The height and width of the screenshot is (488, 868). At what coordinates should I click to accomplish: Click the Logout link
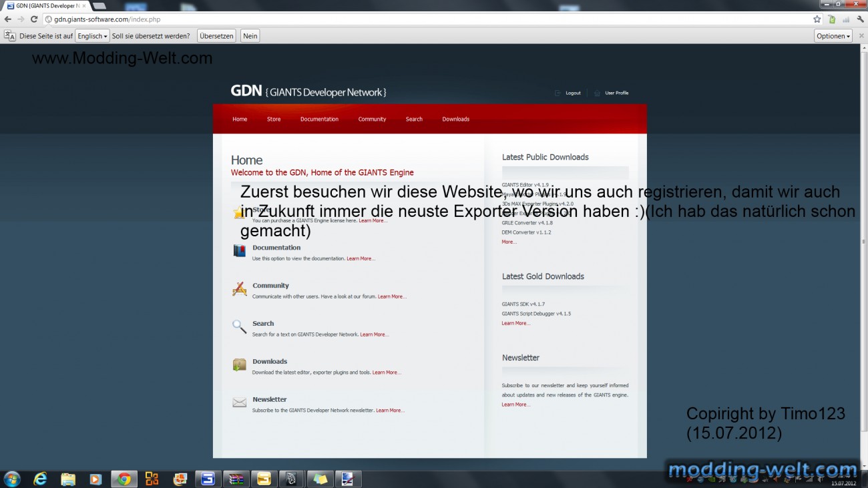573,93
